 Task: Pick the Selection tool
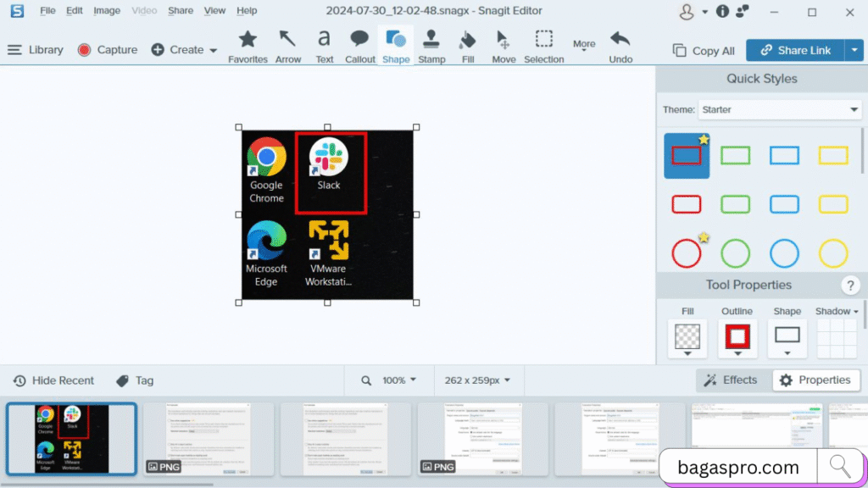coord(543,44)
